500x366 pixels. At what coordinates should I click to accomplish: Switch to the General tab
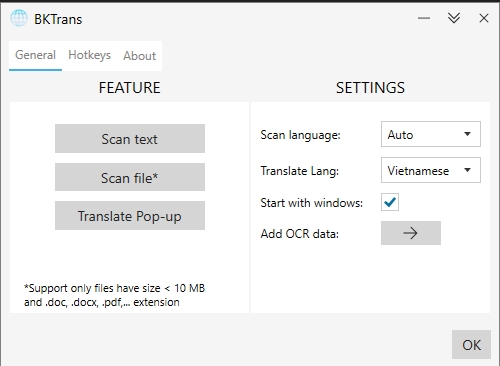[35, 55]
